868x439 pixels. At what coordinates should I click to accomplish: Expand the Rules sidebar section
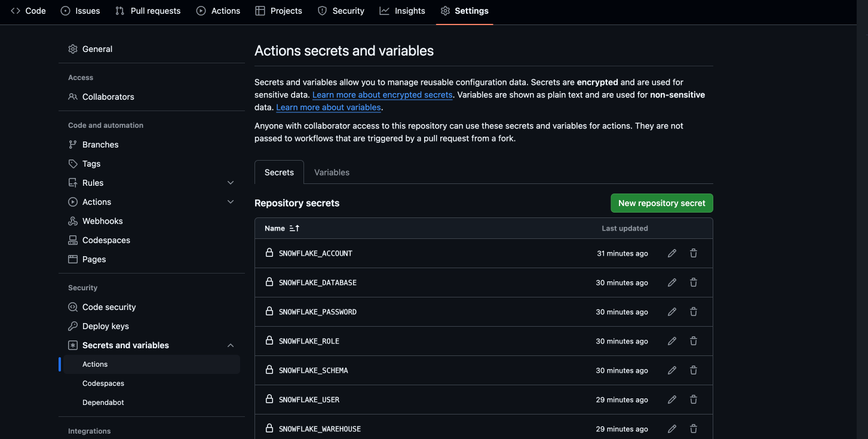pyautogui.click(x=231, y=182)
